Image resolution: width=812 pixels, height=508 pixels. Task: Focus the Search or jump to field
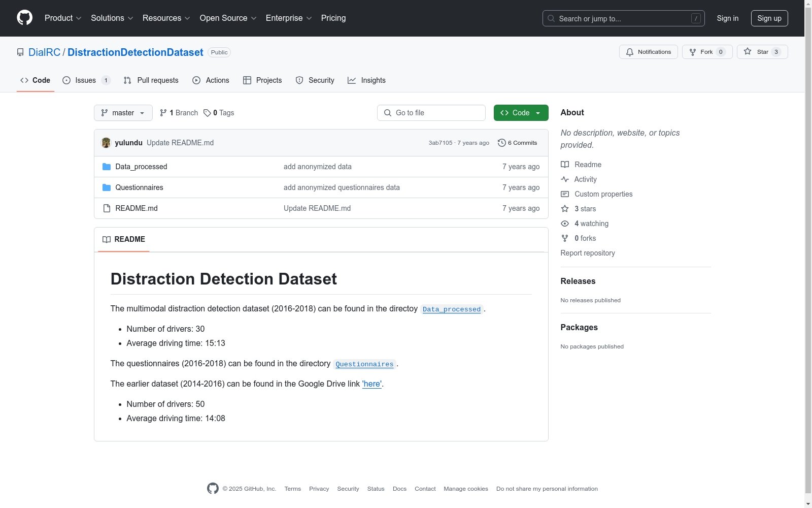[x=624, y=18]
